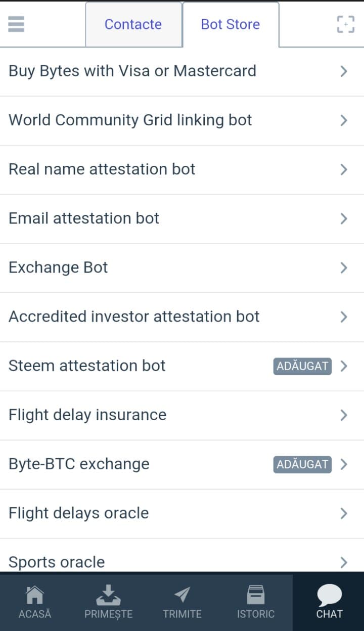Click Adăugat badge on Steem attestation bot
This screenshot has height=631, width=364.
[x=302, y=366]
